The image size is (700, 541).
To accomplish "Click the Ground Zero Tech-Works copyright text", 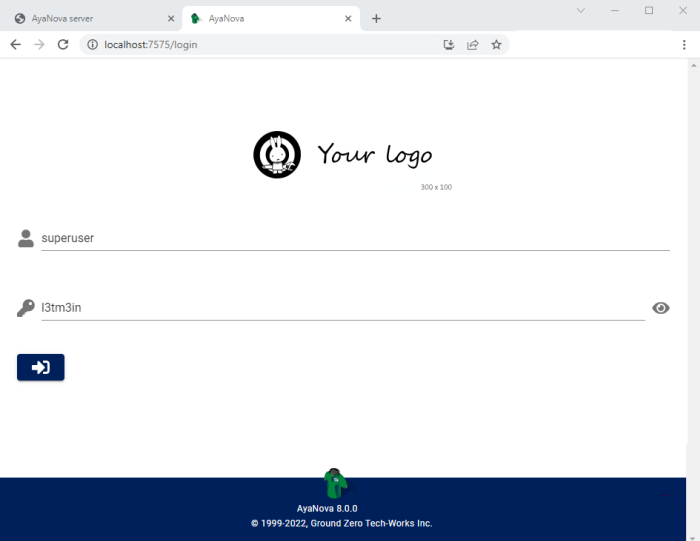I will [342, 523].
